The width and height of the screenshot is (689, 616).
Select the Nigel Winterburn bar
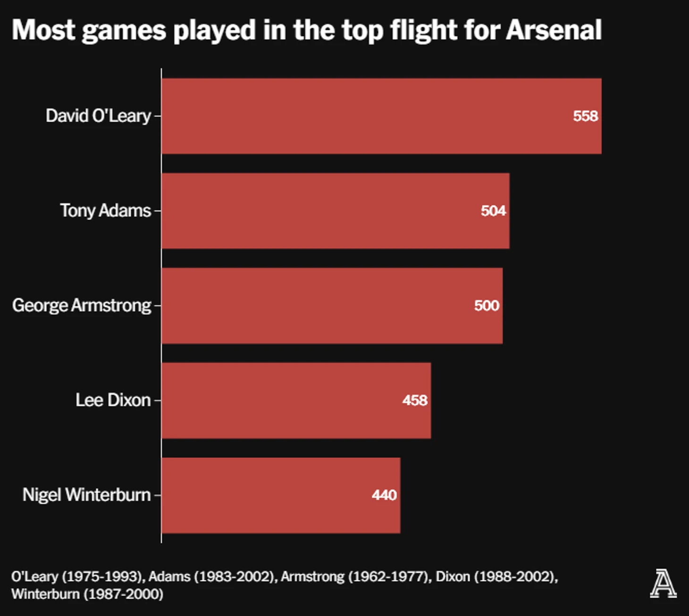[x=281, y=496]
